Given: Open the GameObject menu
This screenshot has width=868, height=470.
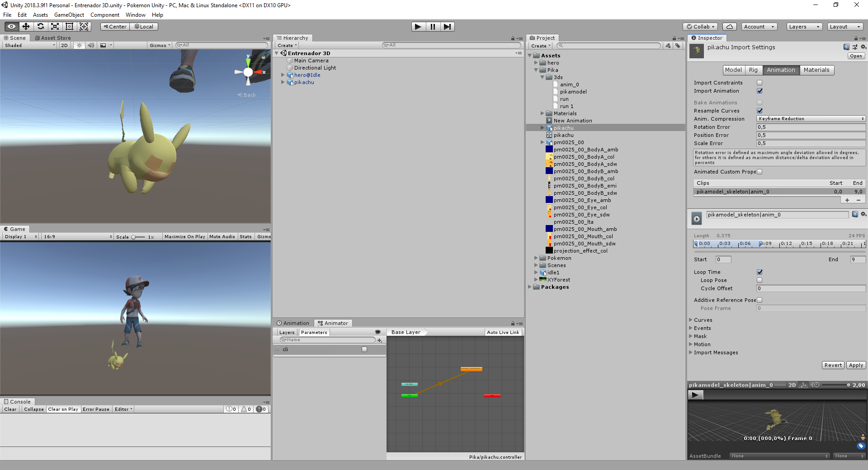Looking at the screenshot, I should [x=69, y=15].
